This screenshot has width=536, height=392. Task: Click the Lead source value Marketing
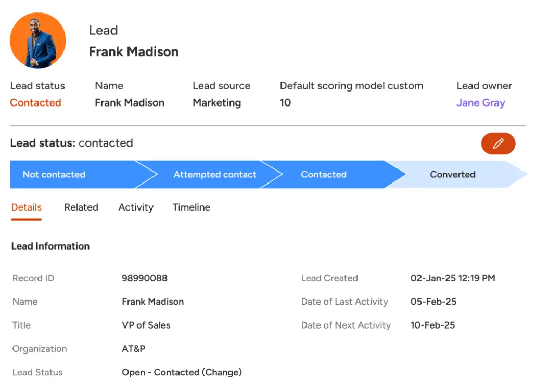point(216,103)
